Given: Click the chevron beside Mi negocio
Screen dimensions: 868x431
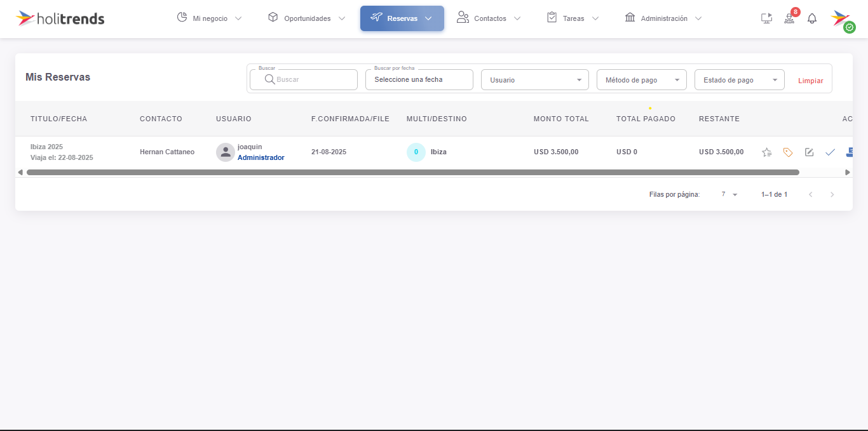Looking at the screenshot, I should pyautogui.click(x=238, y=18).
